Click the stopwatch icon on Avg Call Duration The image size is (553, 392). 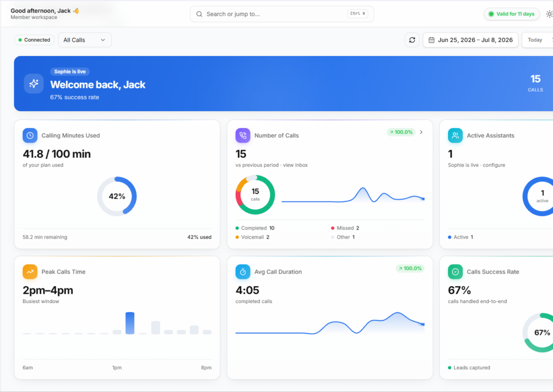click(x=243, y=272)
